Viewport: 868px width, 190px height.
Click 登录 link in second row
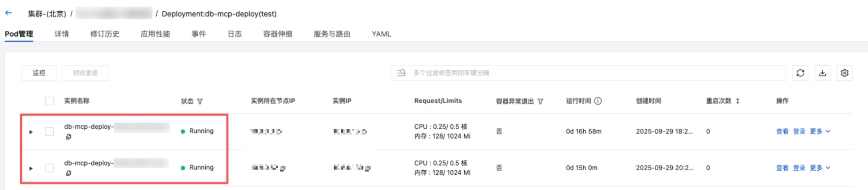point(799,168)
